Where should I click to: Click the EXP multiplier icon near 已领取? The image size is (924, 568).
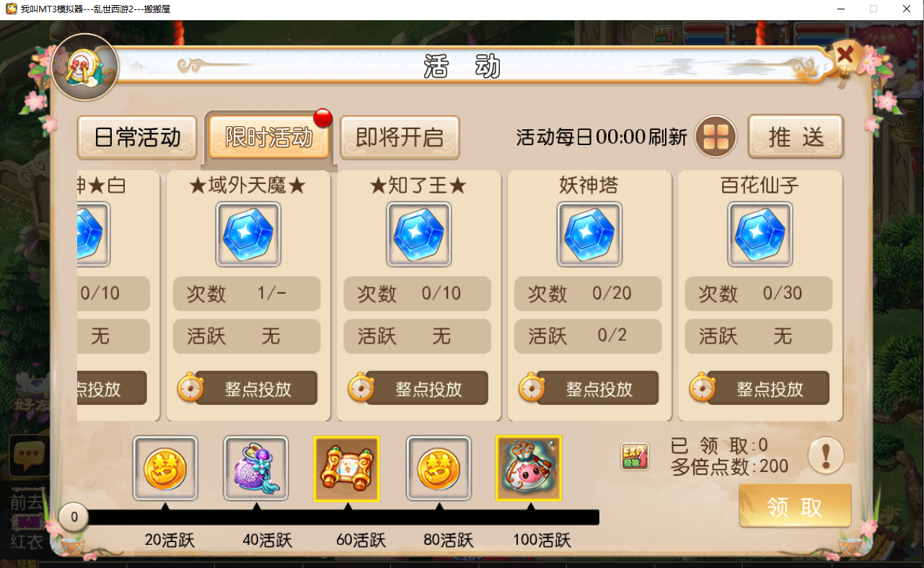(635, 456)
